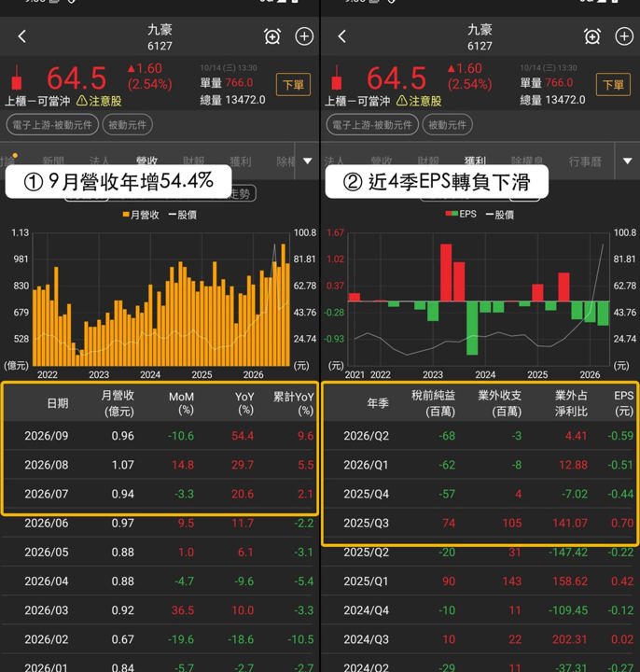This screenshot has width=640, height=672.
Task: Tap the back arrow in right panel
Action: click(341, 36)
